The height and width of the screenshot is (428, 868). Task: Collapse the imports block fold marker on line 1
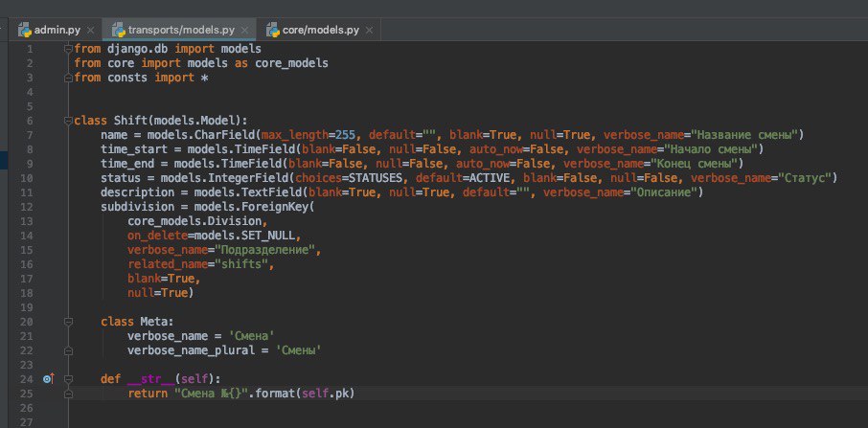coord(69,49)
